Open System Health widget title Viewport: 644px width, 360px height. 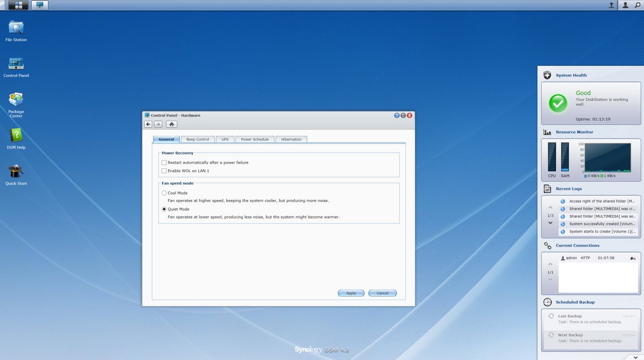(x=571, y=76)
